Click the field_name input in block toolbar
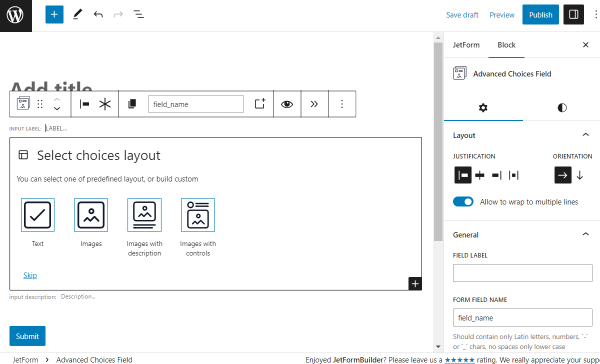The height and width of the screenshot is (364, 600). click(196, 104)
